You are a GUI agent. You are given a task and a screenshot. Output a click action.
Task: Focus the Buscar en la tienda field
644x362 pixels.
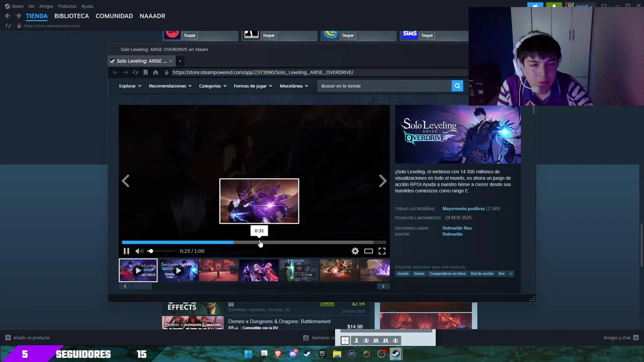[384, 86]
